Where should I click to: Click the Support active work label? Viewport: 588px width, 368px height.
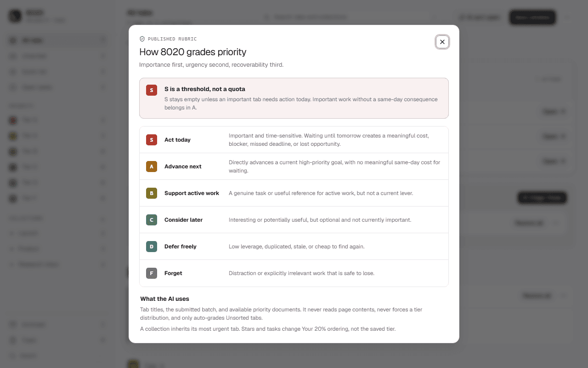point(192,193)
